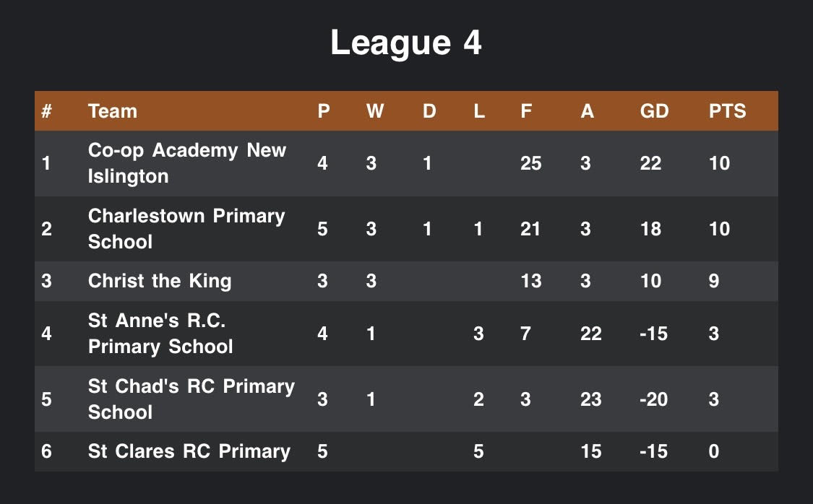
Task: Click Charlestown's 21 goals for value
Action: coord(530,229)
